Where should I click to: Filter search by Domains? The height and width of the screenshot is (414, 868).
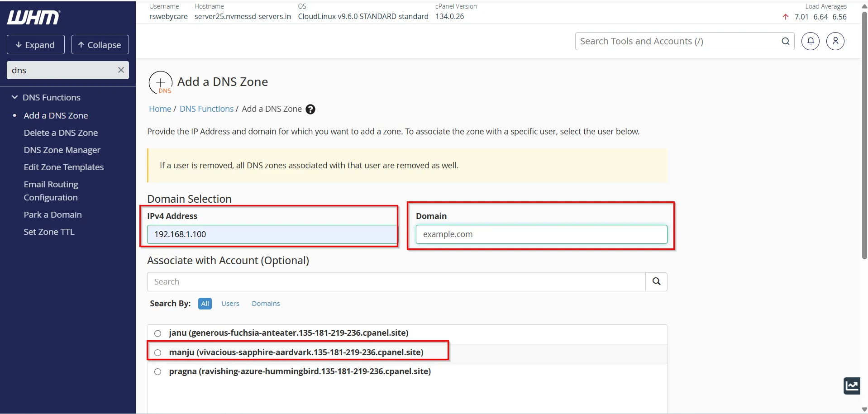pyautogui.click(x=266, y=304)
